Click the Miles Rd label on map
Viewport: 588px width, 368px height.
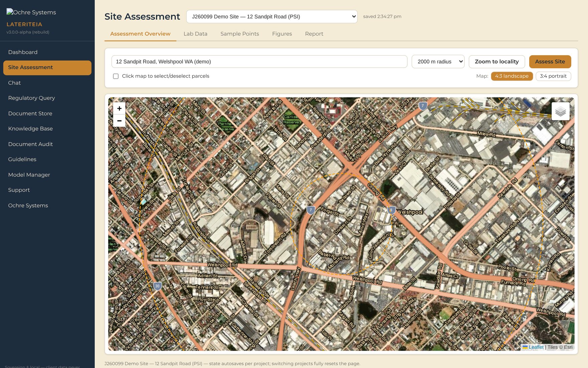pyautogui.click(x=486, y=134)
